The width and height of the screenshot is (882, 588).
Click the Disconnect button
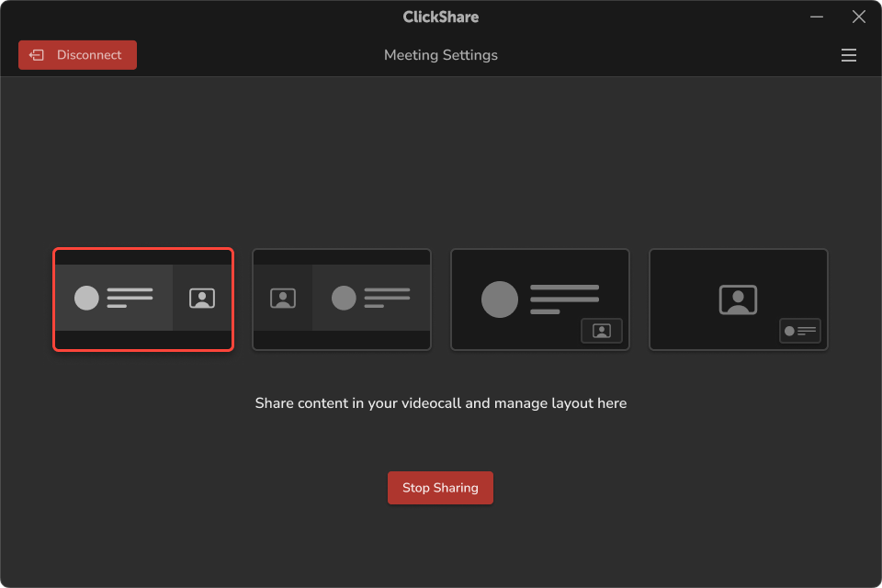click(77, 55)
